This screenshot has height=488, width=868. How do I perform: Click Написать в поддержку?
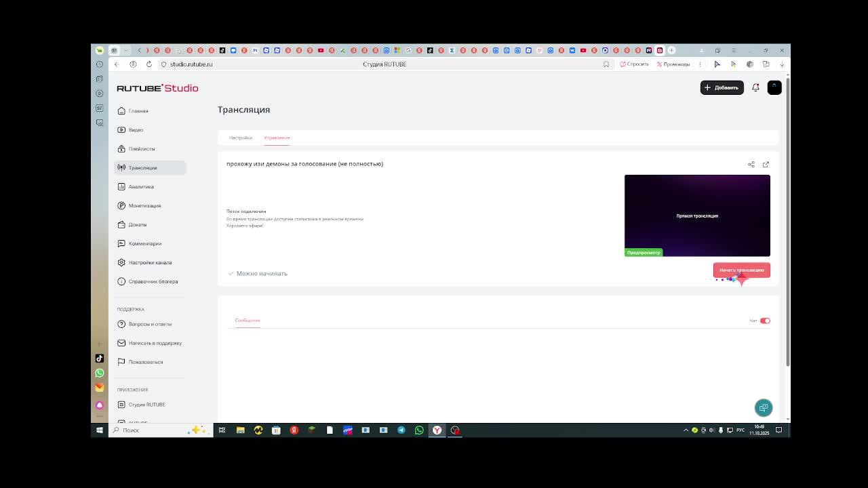click(x=150, y=343)
